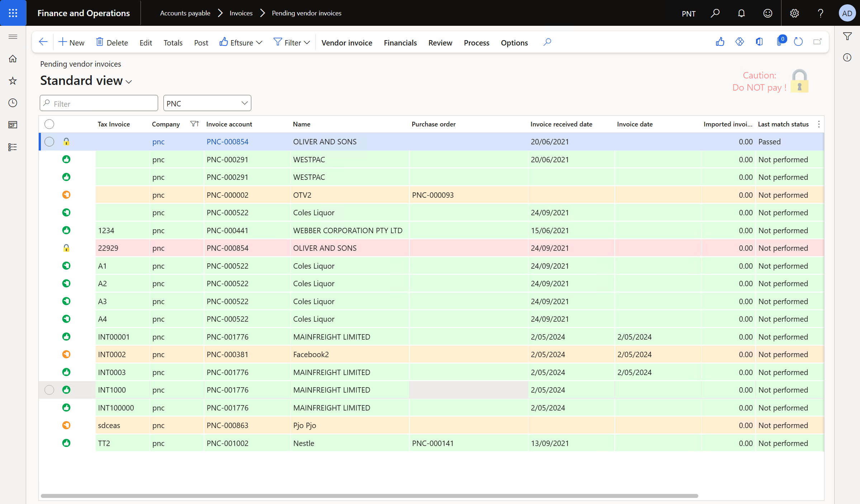The height and width of the screenshot is (504, 860).
Task: Open the Favorites star in the navigation sidebar
Action: point(13,81)
